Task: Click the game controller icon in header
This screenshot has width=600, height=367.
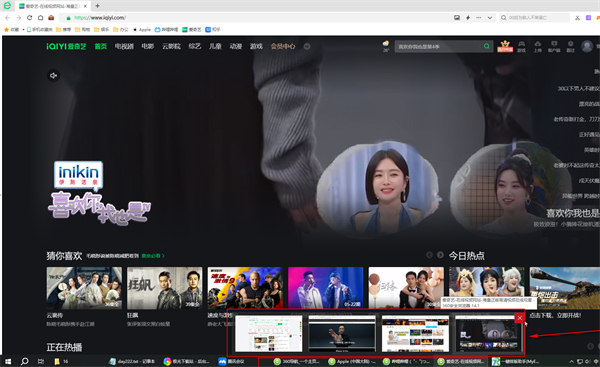Action: 521,46
